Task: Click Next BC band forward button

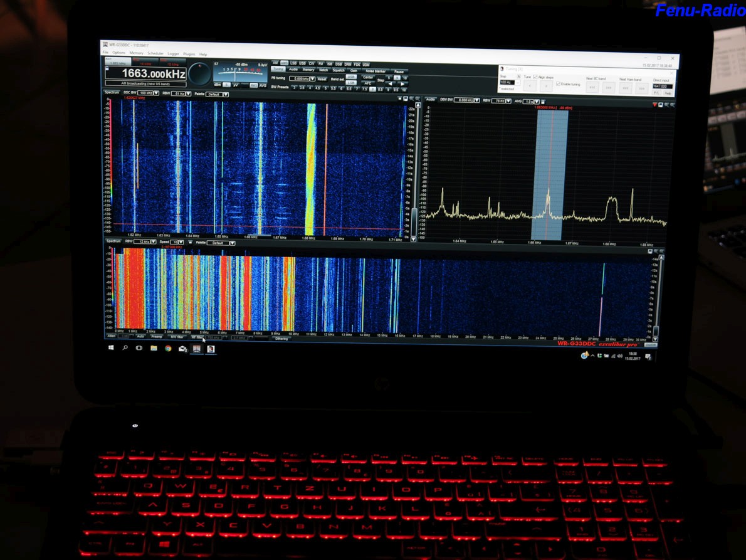Action: pyautogui.click(x=609, y=88)
